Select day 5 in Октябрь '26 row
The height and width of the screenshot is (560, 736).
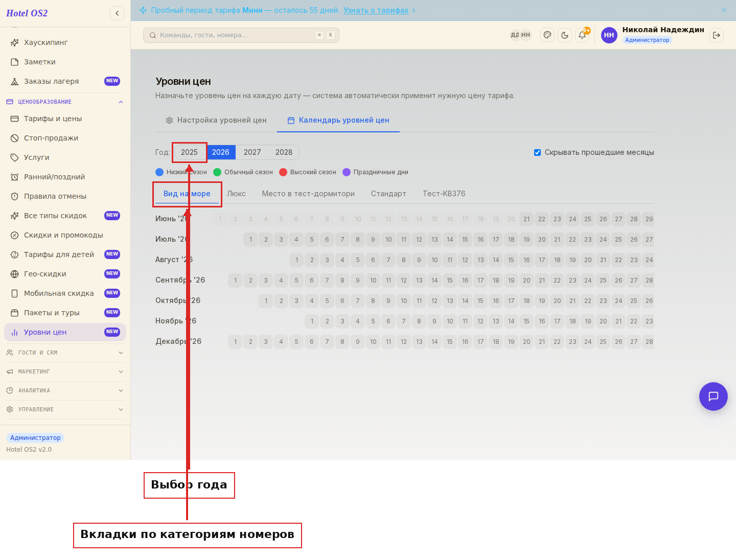tap(327, 301)
